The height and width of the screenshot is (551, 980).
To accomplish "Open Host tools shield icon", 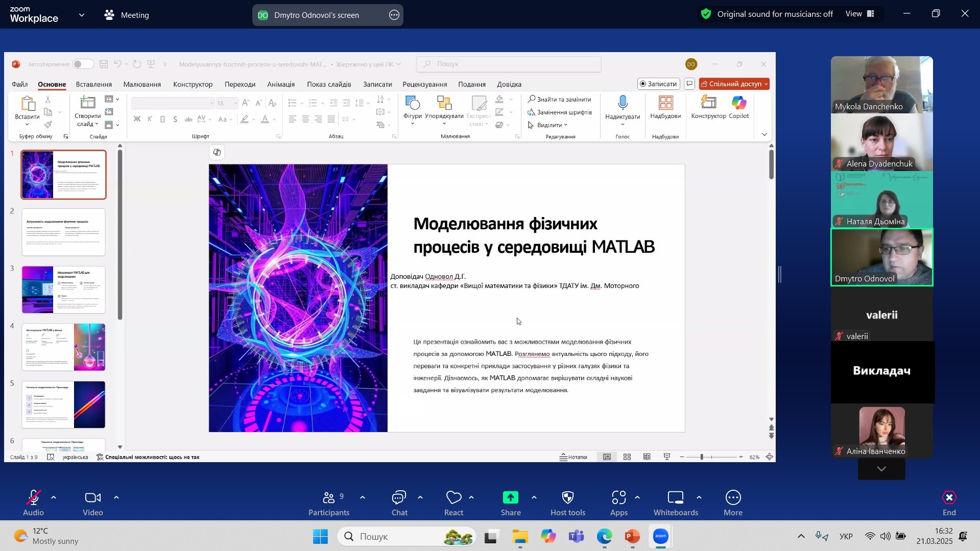I will pos(567,498).
